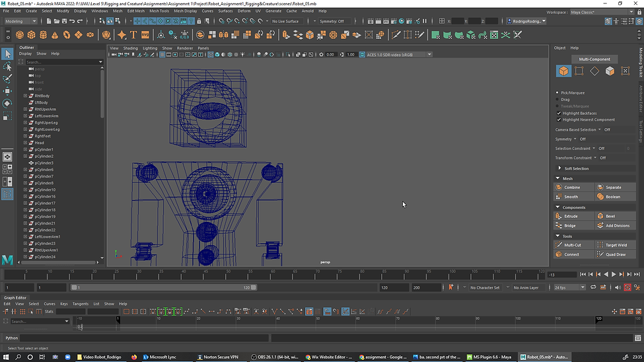
Task: Toggle four-view layout button
Action: pyautogui.click(x=7, y=169)
